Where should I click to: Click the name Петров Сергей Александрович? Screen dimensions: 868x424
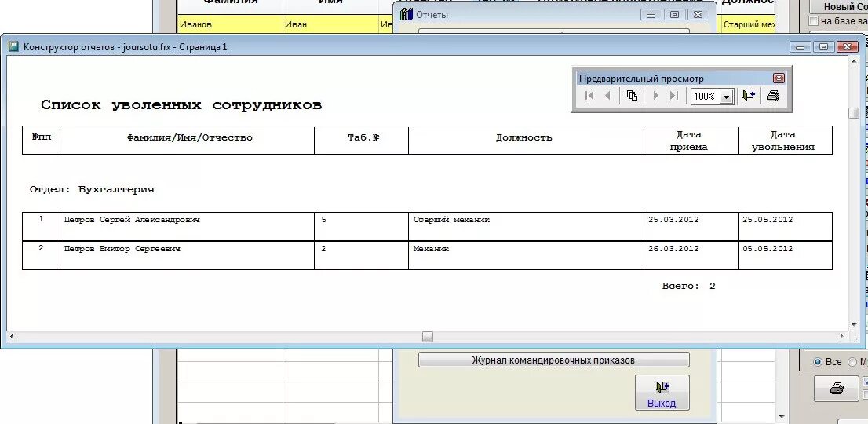point(132,220)
